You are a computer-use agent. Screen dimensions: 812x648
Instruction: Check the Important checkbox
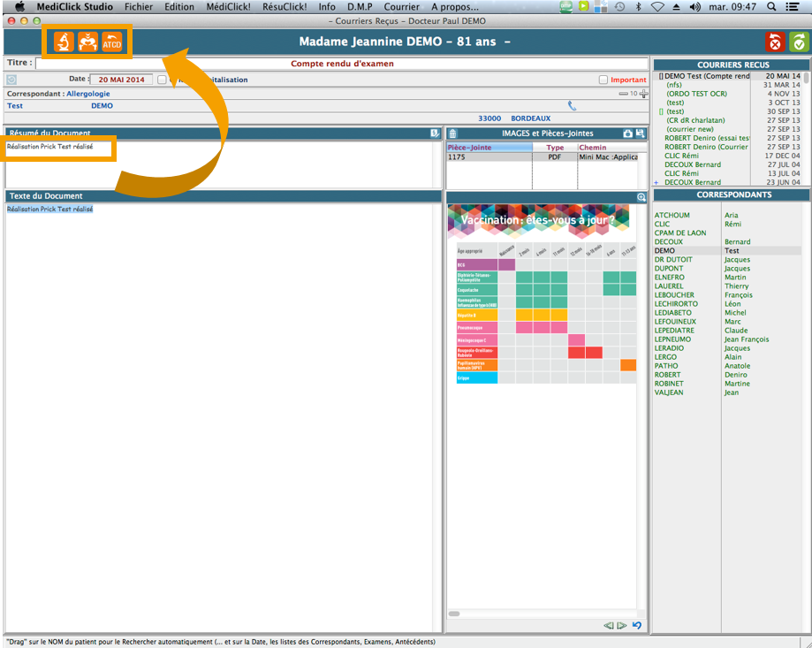pos(603,80)
